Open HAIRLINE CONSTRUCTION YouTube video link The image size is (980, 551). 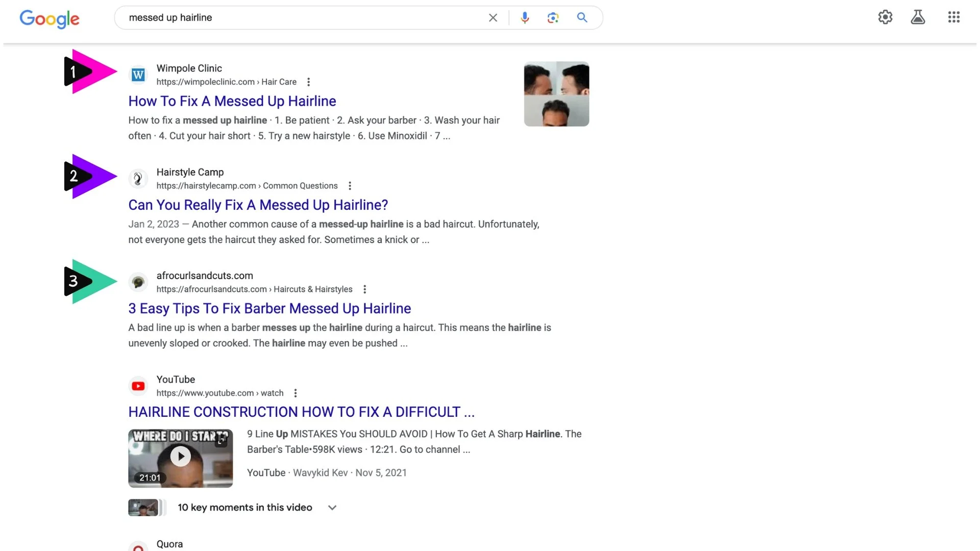(301, 412)
